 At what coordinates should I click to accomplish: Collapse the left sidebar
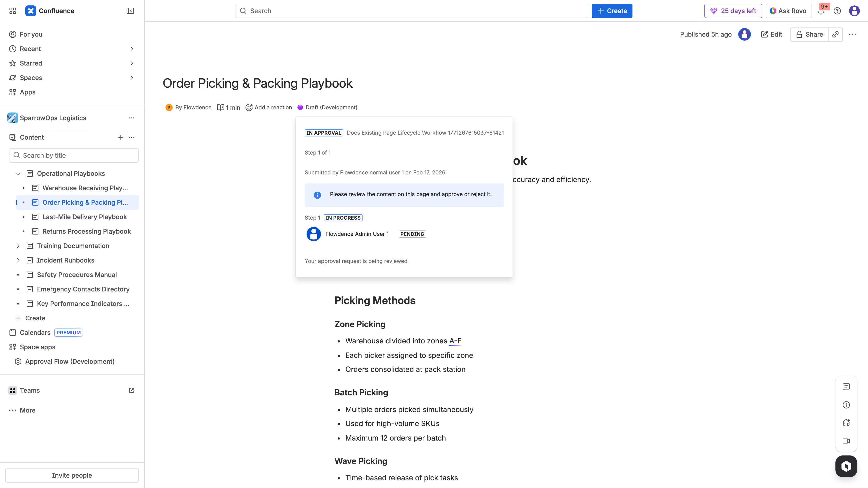pos(130,11)
